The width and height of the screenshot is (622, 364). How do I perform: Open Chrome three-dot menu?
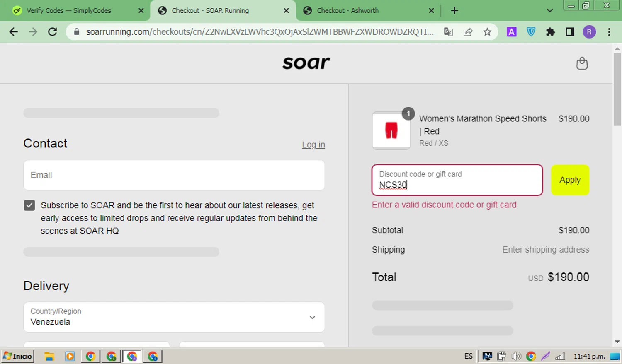click(x=609, y=32)
